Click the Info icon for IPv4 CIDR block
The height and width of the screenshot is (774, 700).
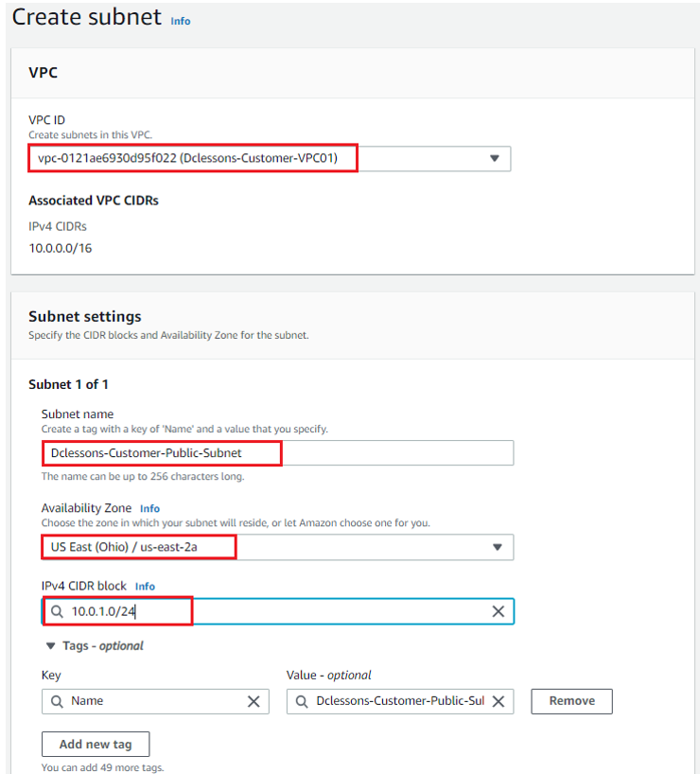coord(144,586)
